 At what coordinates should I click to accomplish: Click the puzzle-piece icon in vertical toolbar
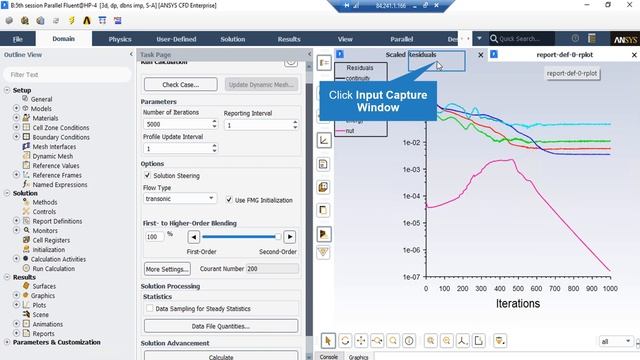(323, 187)
